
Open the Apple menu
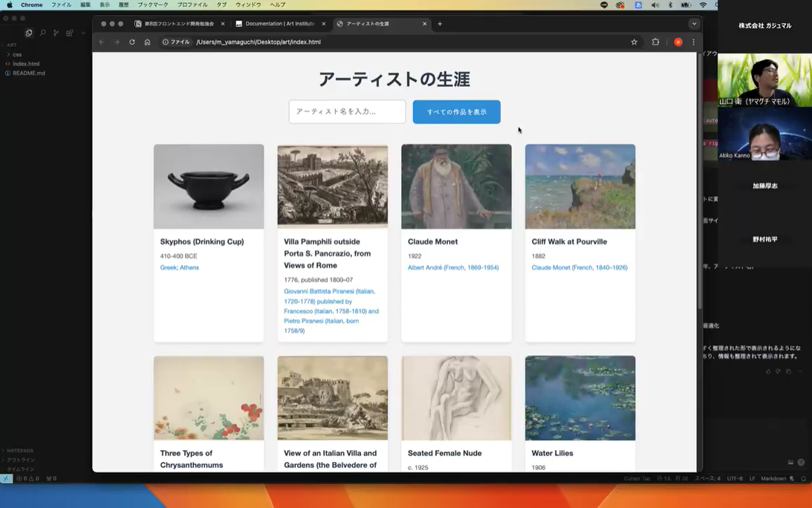[x=10, y=4]
